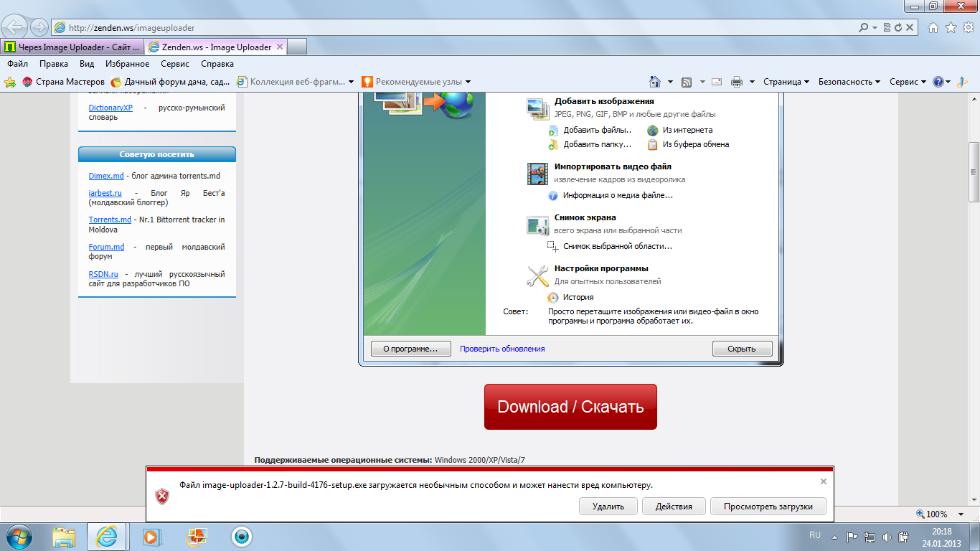Image resolution: width=980 pixels, height=551 pixels.
Task: Open the Правка menu
Action: click(x=54, y=64)
